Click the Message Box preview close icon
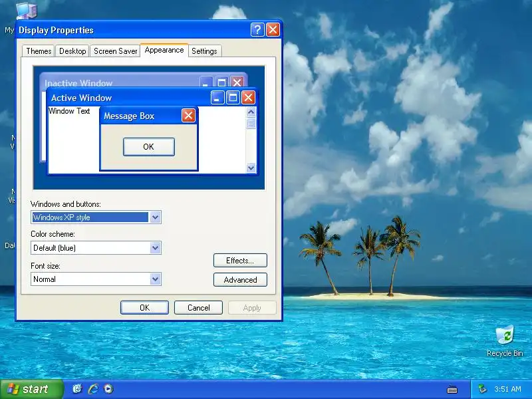 pyautogui.click(x=188, y=116)
